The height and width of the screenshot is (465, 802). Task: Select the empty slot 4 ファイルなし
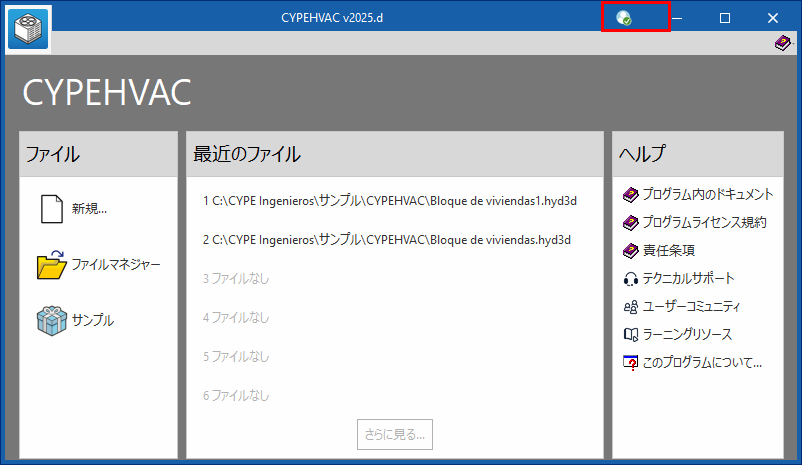(x=236, y=318)
